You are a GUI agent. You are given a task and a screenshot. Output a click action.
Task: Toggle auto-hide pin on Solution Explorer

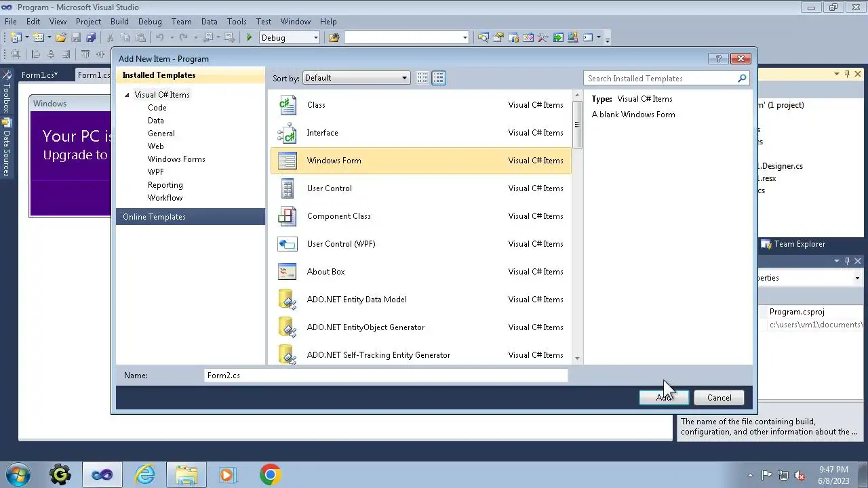click(847, 74)
